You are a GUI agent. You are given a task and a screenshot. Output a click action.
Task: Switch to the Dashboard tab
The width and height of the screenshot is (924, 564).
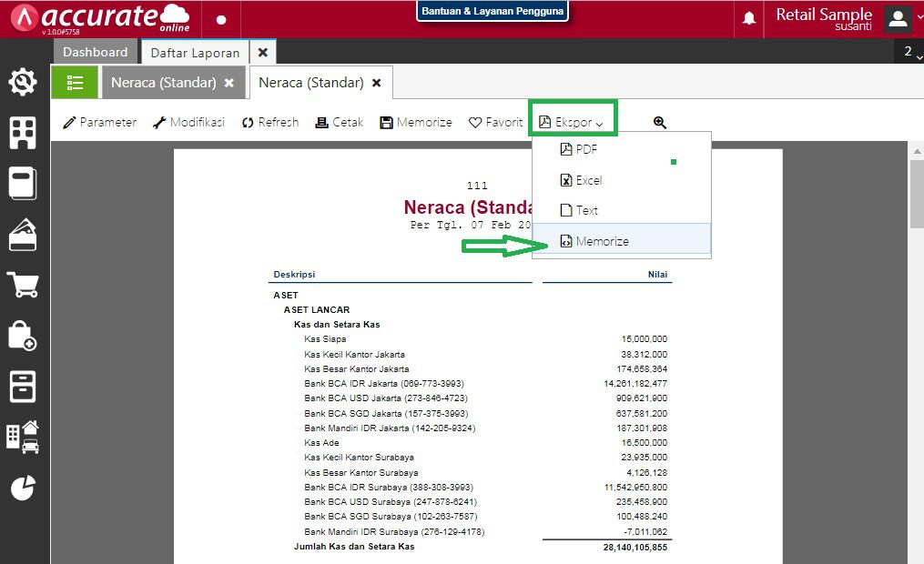[x=96, y=52]
